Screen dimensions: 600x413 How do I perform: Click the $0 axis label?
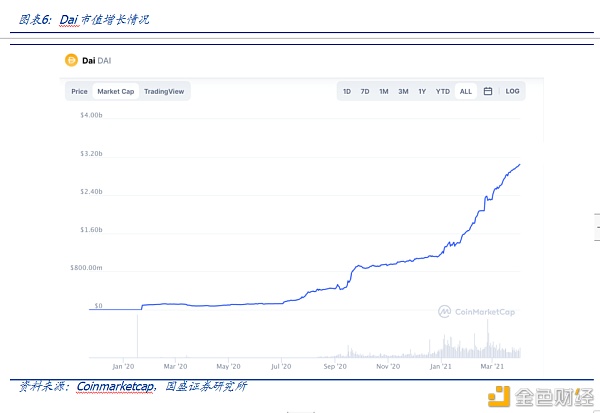[98, 305]
